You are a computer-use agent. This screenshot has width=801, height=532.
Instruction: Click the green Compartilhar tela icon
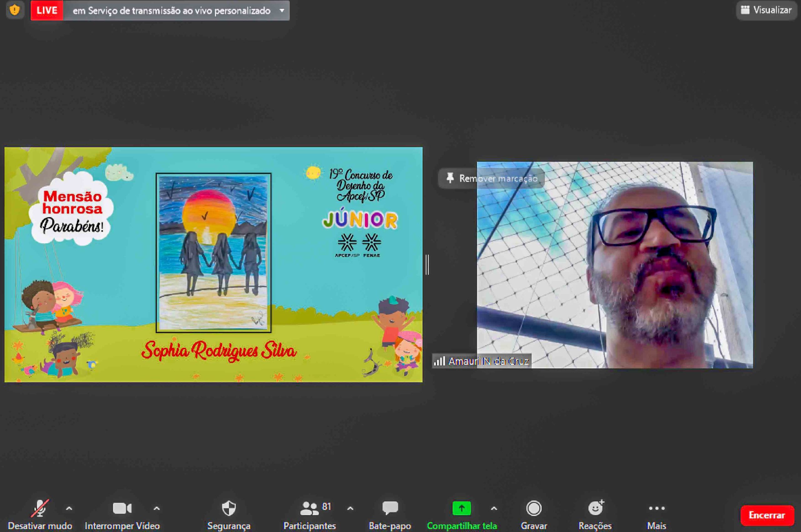tap(461, 508)
